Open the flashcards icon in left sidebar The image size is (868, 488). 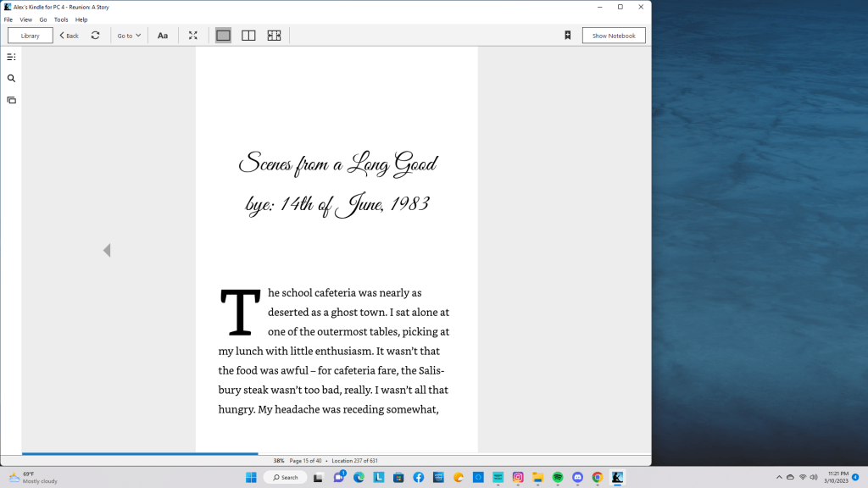(x=11, y=100)
